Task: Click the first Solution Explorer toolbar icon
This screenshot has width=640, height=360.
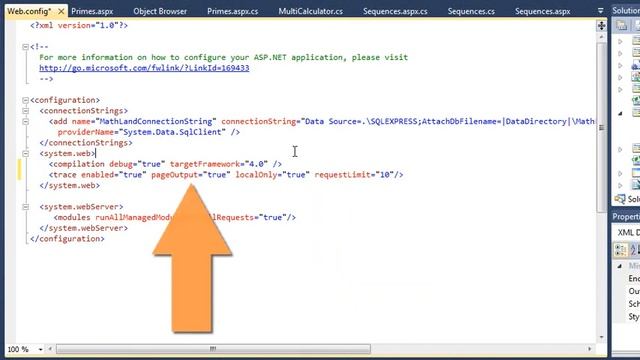Action: pos(622,26)
